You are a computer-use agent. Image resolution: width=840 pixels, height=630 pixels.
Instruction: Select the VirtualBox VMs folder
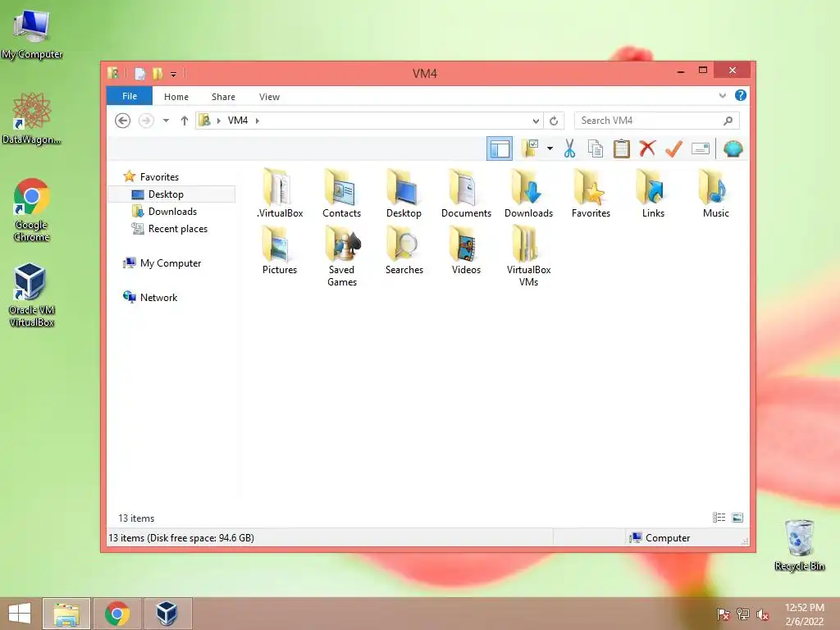[529, 256]
